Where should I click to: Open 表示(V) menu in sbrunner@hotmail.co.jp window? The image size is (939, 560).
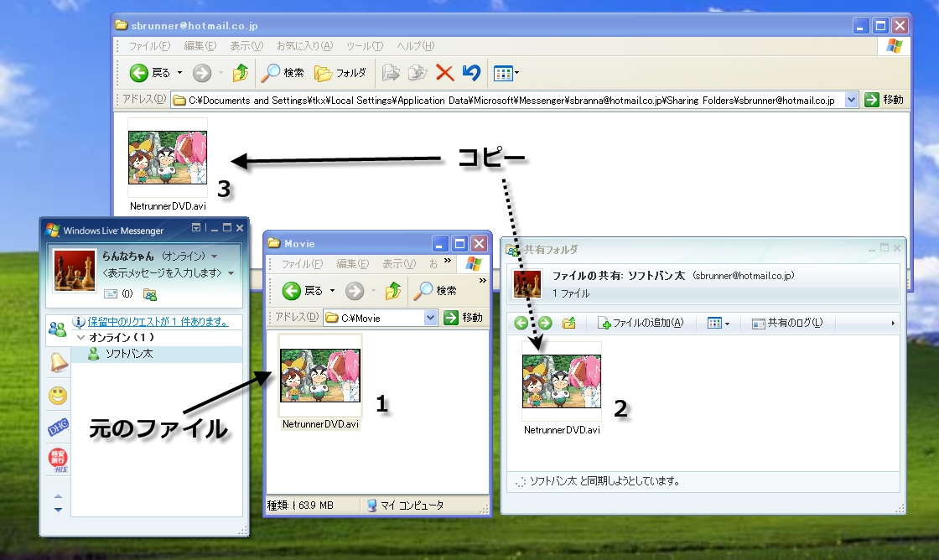(x=246, y=46)
